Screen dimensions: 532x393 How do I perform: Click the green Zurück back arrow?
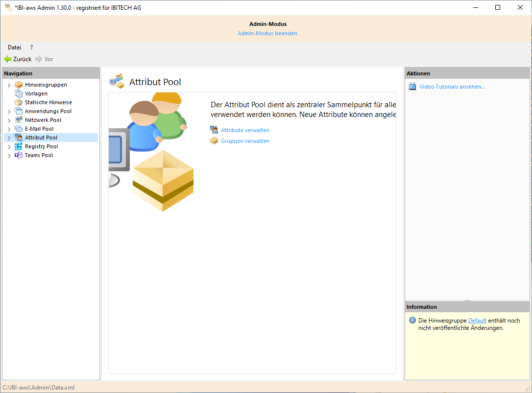coord(8,59)
